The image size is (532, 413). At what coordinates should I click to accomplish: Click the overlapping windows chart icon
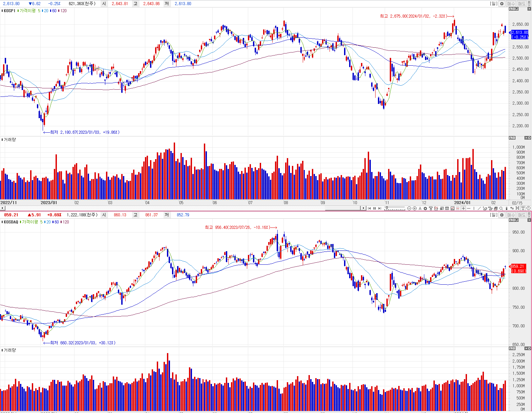[496, 208]
